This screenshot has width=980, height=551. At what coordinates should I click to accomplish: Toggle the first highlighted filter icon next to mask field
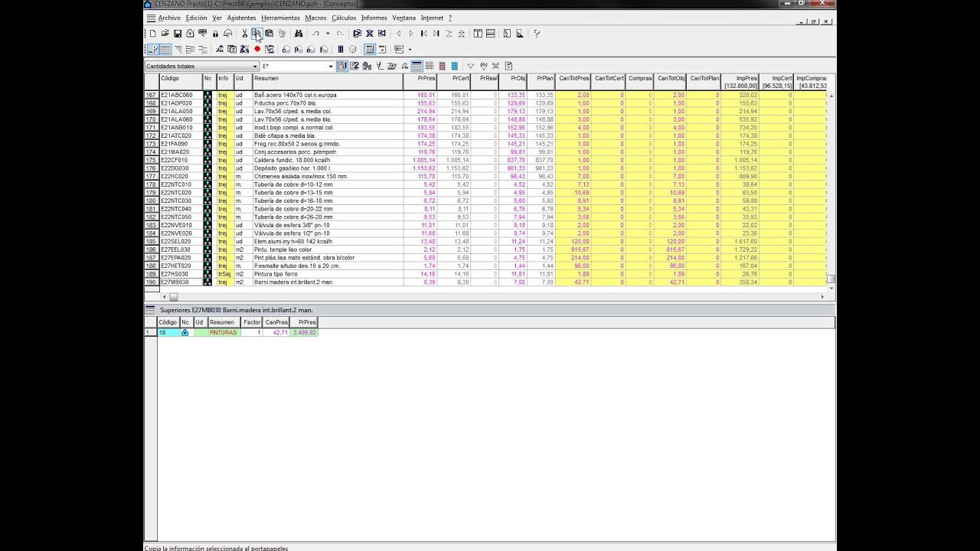[341, 67]
